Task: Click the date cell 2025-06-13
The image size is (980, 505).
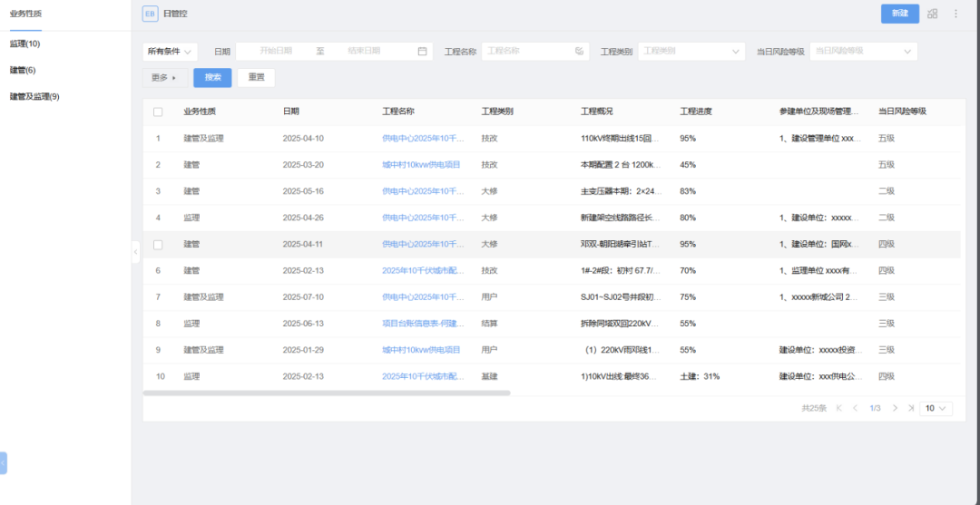Action: [303, 324]
